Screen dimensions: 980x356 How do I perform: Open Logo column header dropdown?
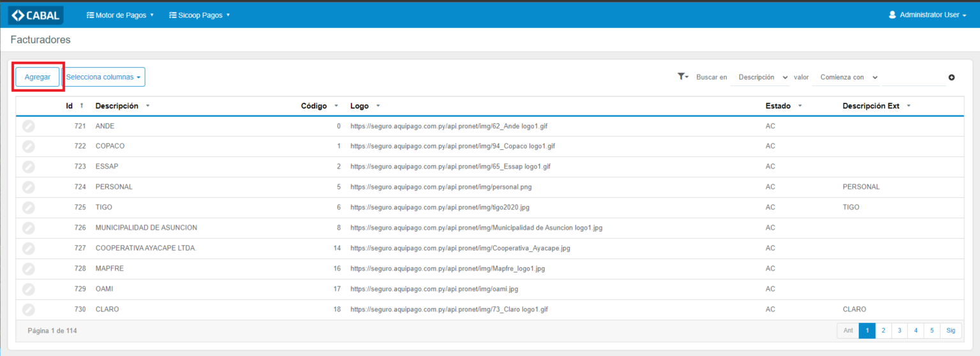pos(378,106)
